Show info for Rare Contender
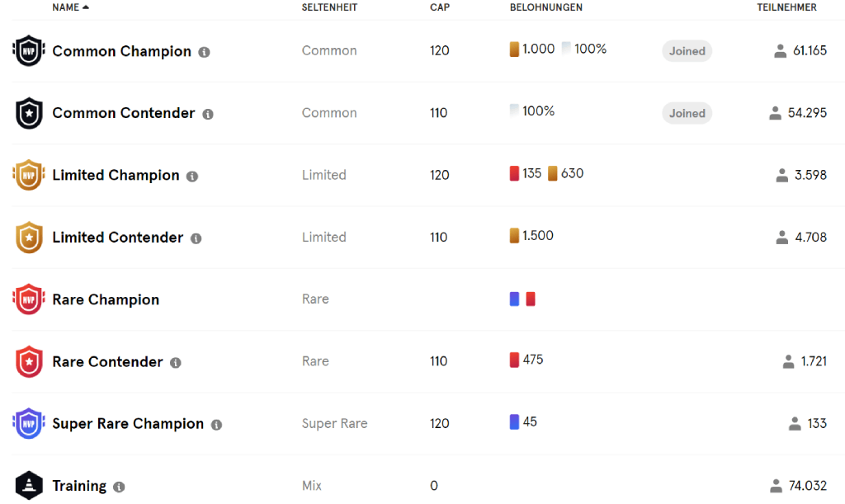 [x=176, y=363]
